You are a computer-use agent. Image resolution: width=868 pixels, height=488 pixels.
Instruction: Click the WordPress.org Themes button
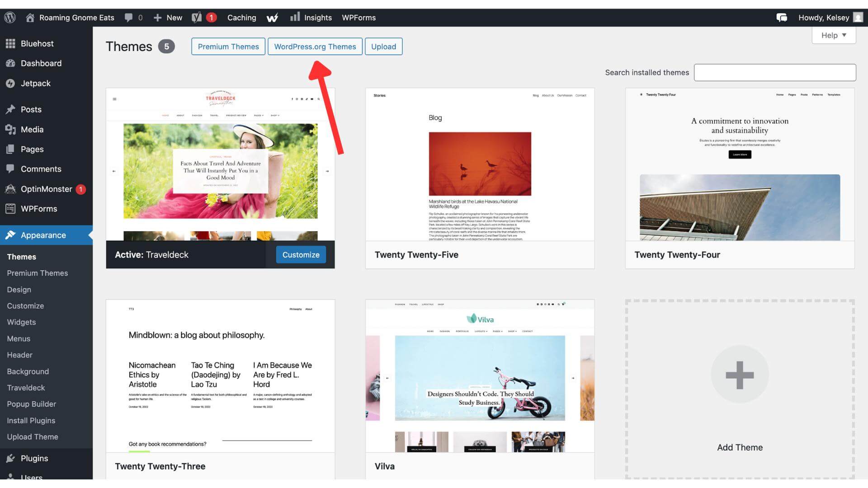click(315, 46)
